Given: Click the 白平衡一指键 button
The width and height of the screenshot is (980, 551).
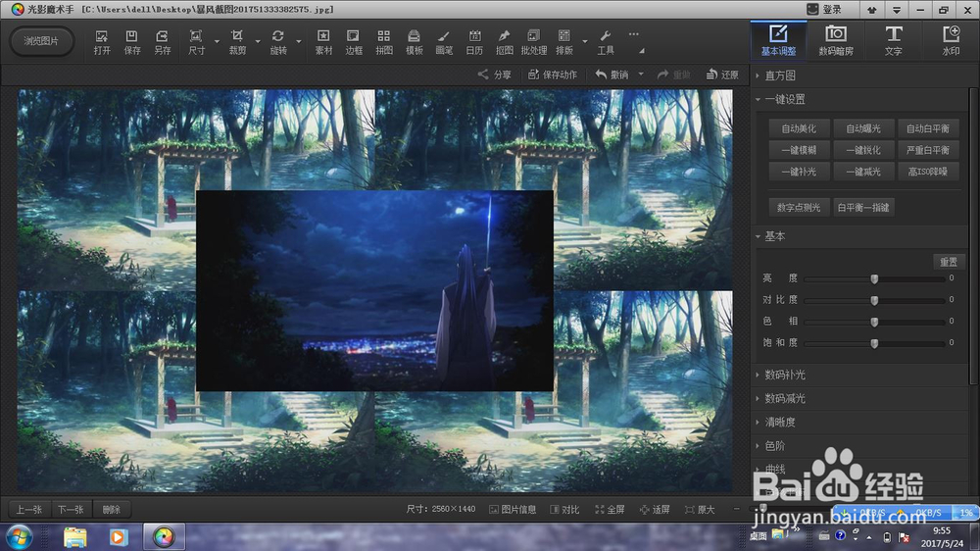Looking at the screenshot, I should 863,208.
